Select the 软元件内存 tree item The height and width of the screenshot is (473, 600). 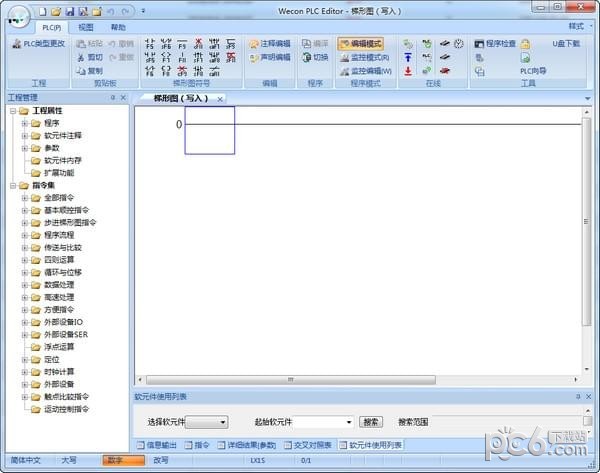click(64, 160)
